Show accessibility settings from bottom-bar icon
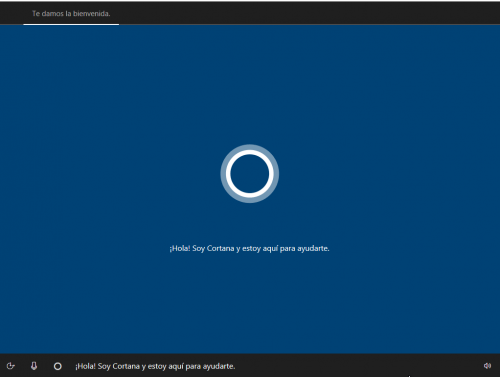500x377 pixels. (11, 366)
